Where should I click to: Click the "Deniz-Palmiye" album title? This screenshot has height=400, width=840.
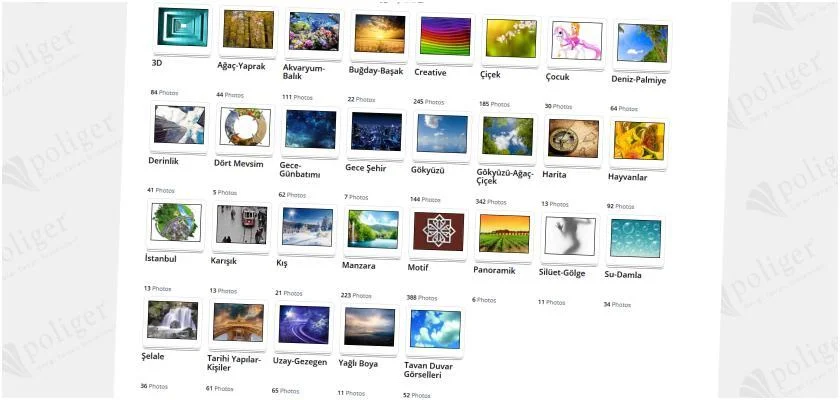pyautogui.click(x=639, y=80)
